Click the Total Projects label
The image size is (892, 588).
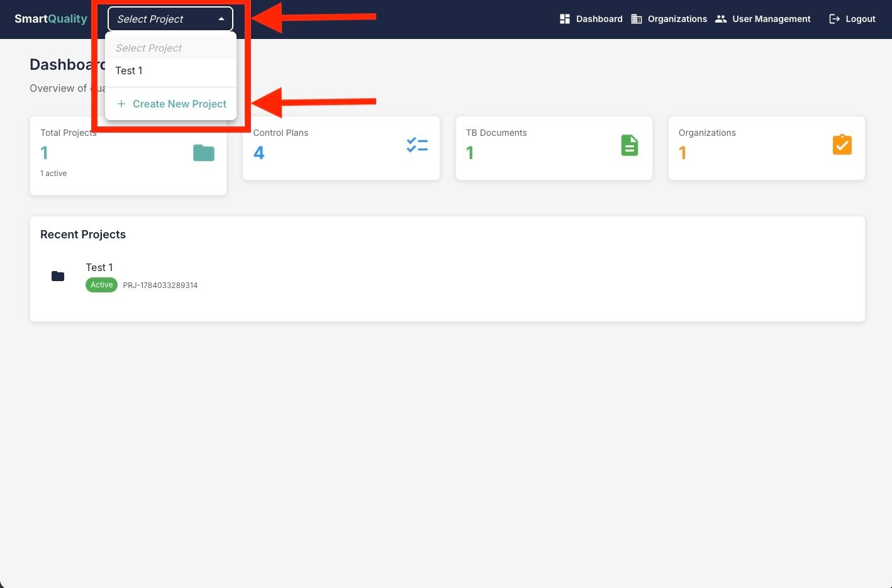(69, 133)
